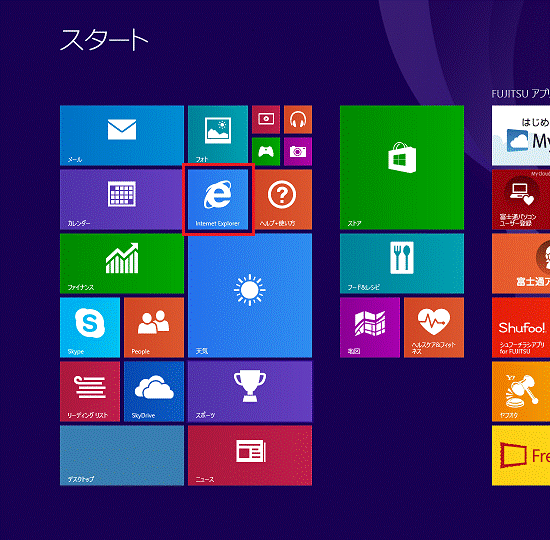
Task: Open the Finance (ファイナンス) tile
Action: click(x=122, y=264)
